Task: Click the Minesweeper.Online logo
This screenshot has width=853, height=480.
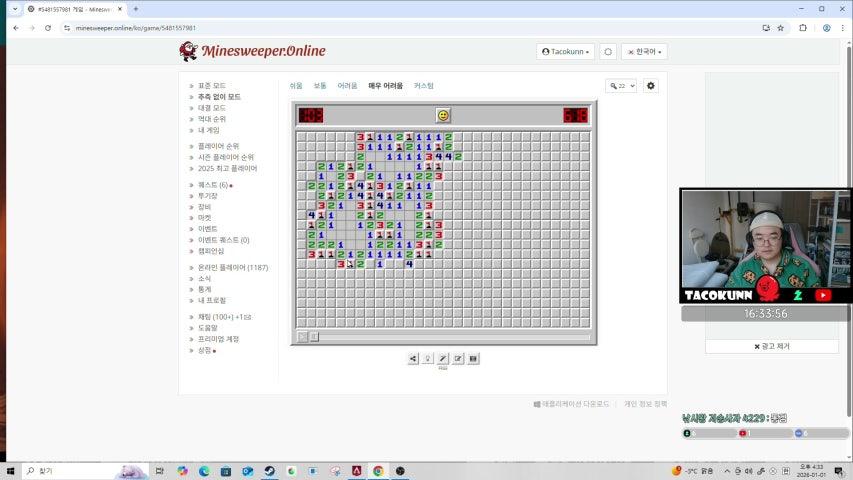Action: click(x=252, y=51)
